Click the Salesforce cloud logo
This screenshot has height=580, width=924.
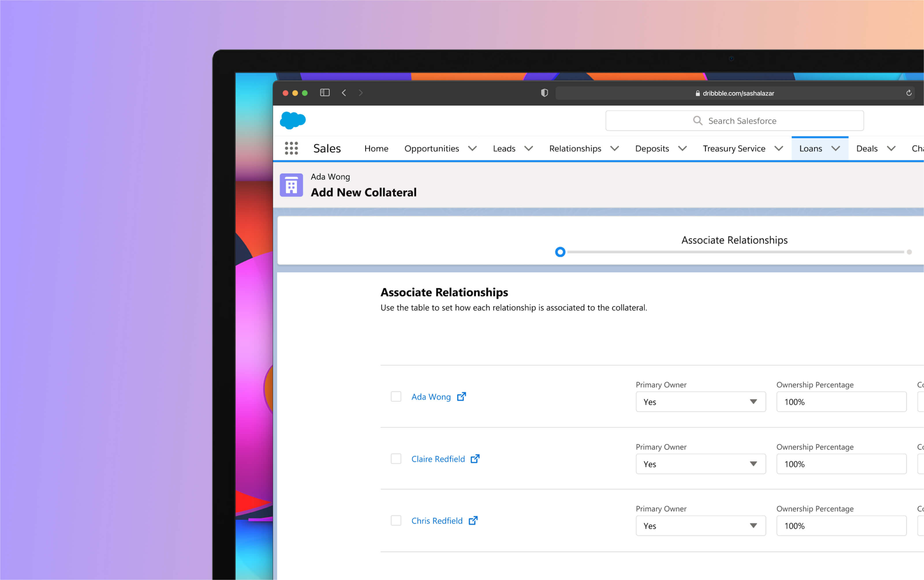[293, 120]
